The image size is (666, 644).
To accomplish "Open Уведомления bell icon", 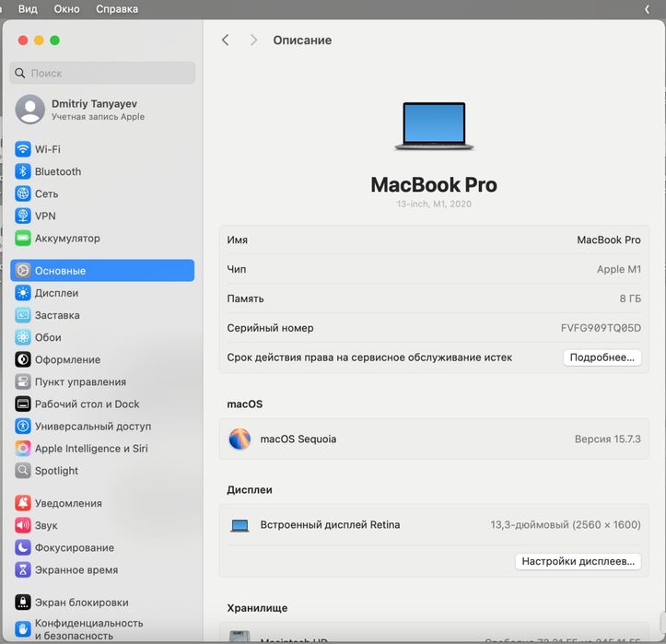I will 22,503.
